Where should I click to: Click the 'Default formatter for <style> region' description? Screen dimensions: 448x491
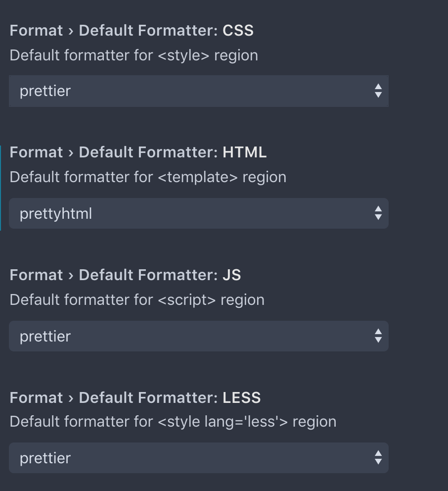pyautogui.click(x=134, y=55)
